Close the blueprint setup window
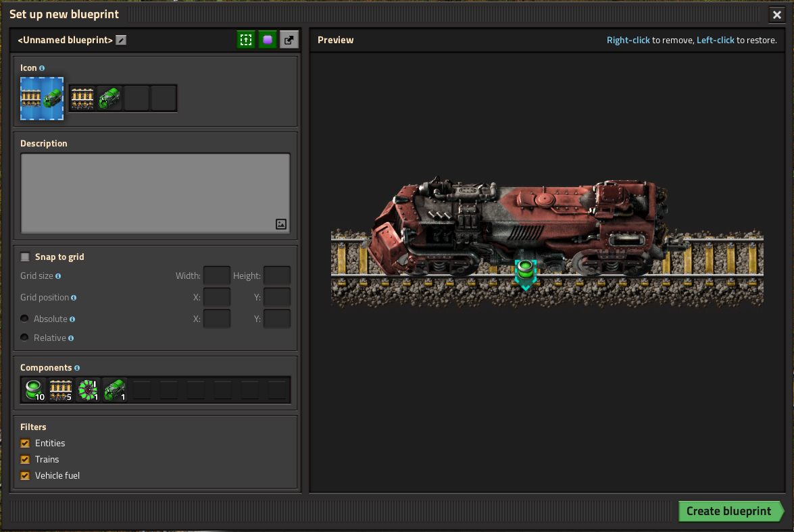This screenshot has height=532, width=794. (777, 15)
